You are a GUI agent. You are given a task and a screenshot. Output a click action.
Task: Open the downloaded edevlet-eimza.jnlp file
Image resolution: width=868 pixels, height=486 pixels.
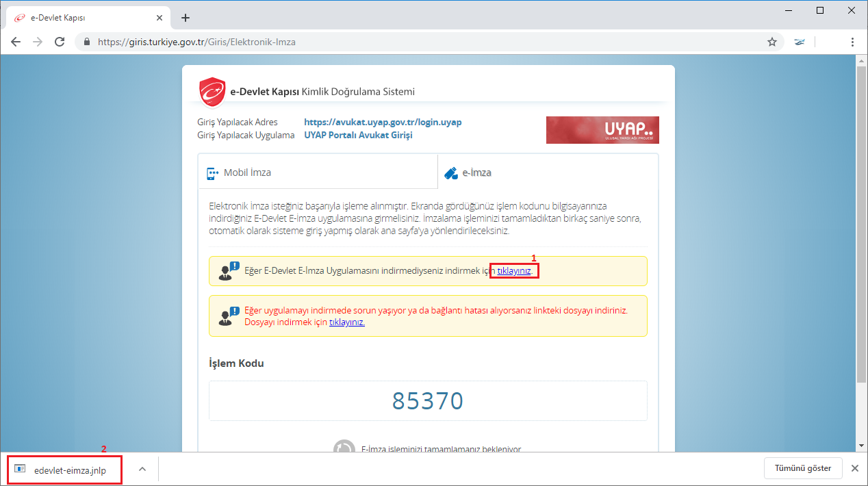[65, 470]
